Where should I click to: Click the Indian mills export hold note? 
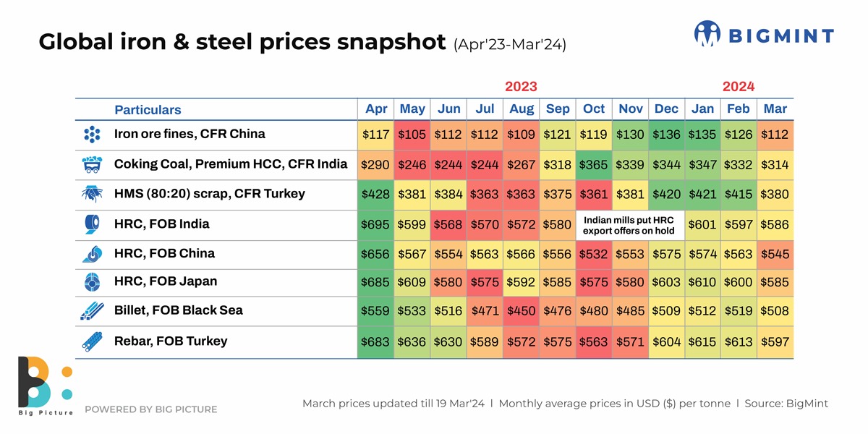629,225
